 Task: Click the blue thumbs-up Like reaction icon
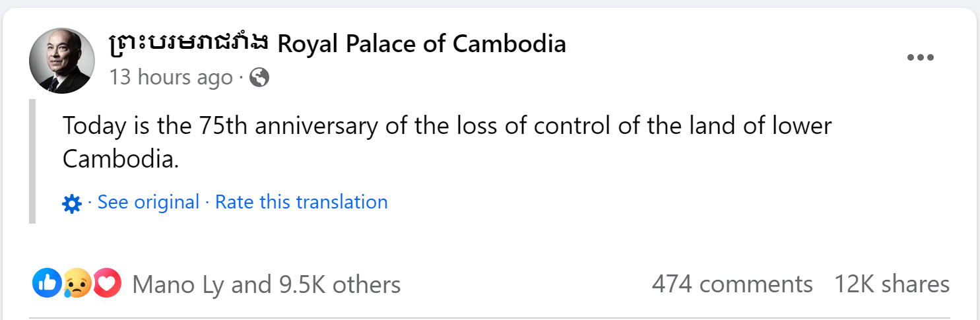46,284
